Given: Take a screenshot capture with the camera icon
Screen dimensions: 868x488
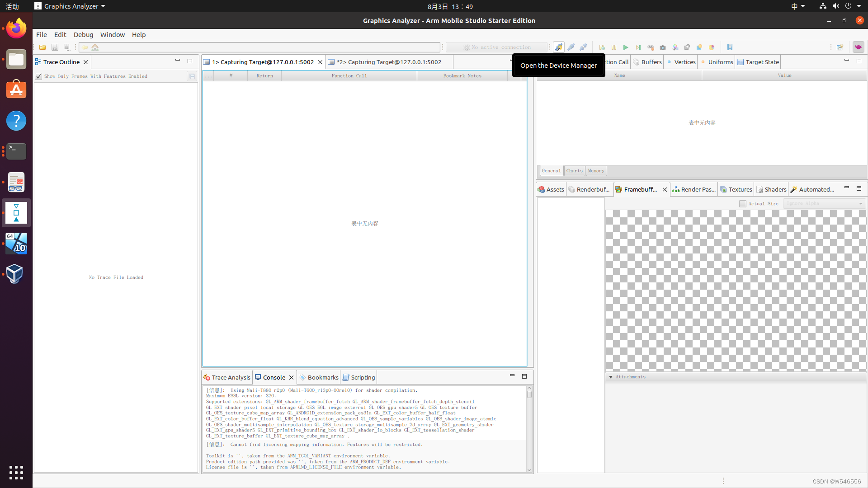Looking at the screenshot, I should tap(663, 47).
